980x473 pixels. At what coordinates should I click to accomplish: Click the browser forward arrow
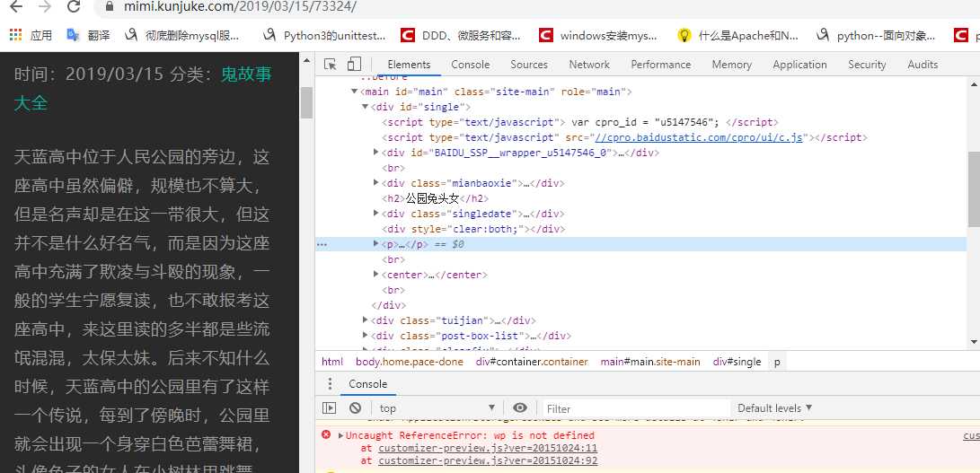tap(44, 7)
